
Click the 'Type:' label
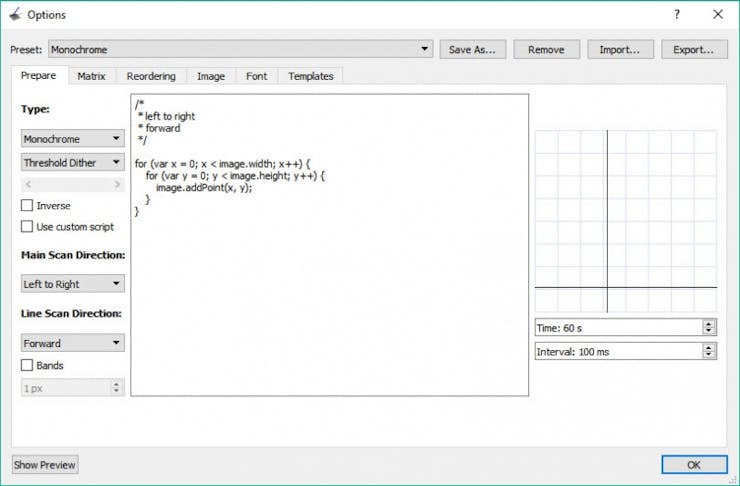(35, 109)
